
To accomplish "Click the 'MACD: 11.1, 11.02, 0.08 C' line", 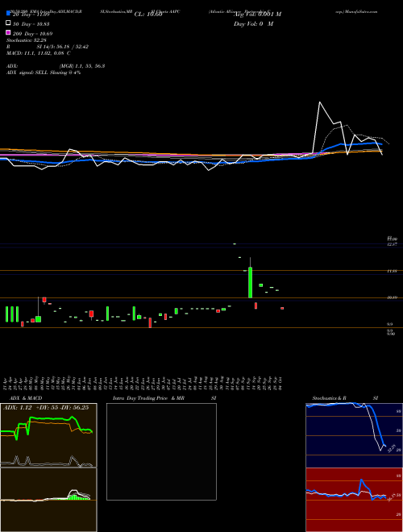I will [x=39, y=53].
